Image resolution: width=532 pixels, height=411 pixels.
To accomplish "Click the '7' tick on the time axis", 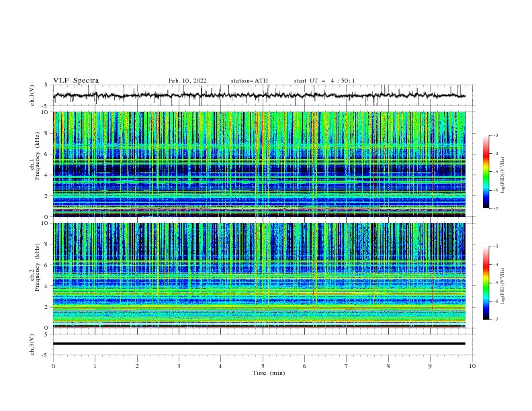I will [x=347, y=366].
